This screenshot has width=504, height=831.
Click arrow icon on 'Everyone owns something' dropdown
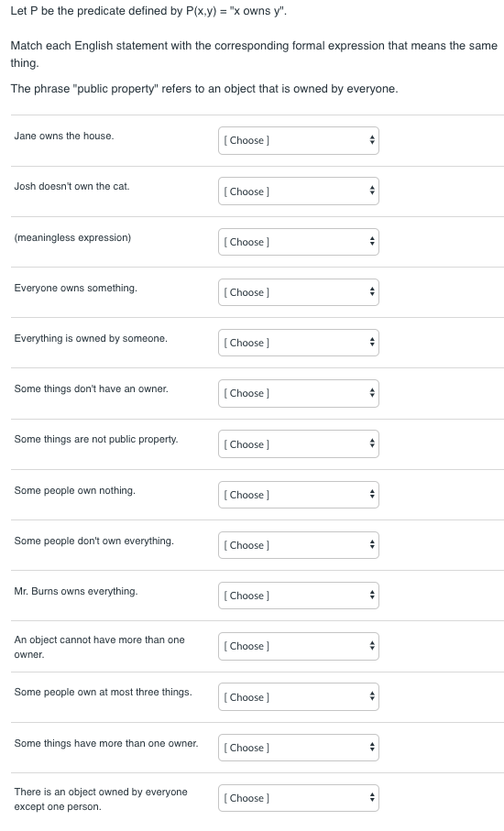[372, 292]
